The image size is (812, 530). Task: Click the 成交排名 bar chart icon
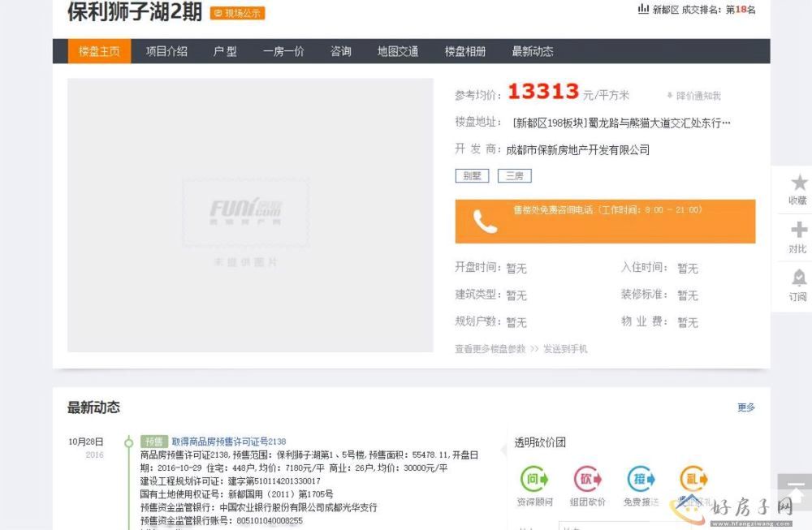tap(643, 9)
